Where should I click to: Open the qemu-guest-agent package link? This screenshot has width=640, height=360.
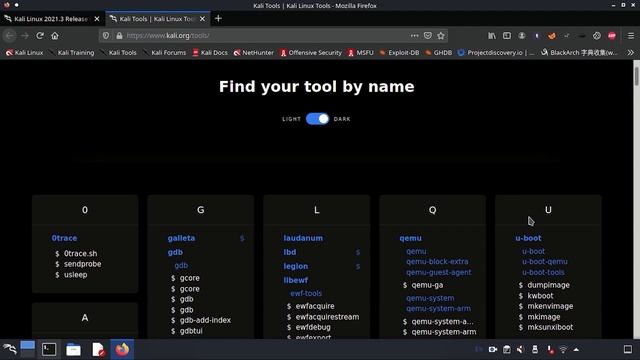[438, 272]
